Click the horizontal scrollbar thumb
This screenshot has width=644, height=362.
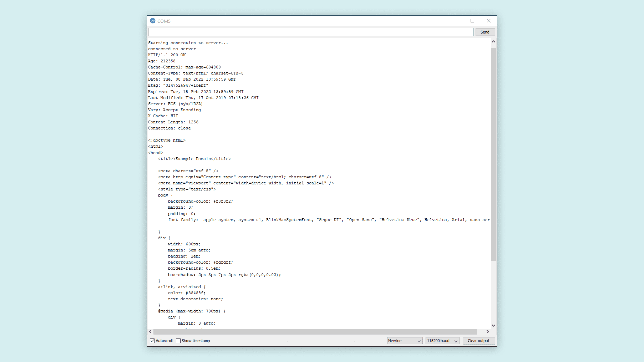point(315,331)
